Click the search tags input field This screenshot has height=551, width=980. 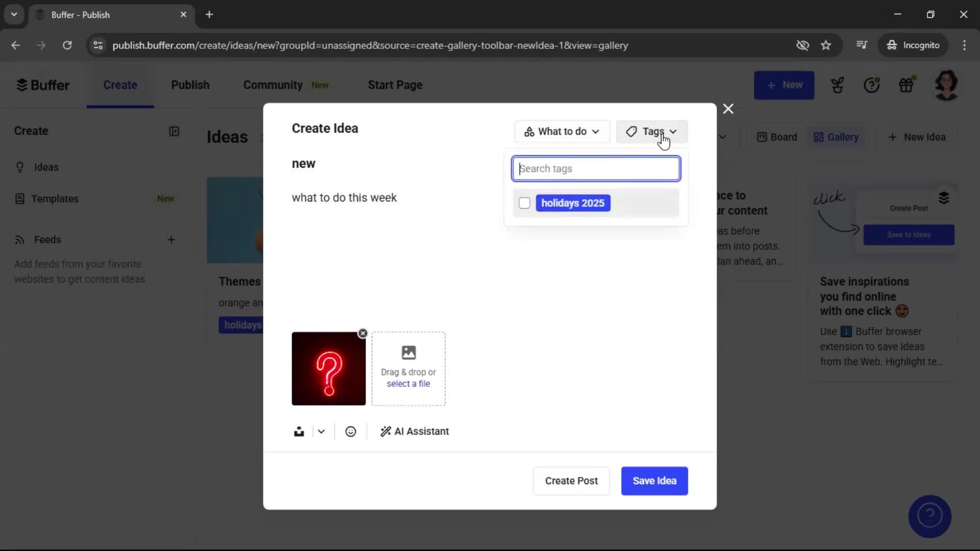(x=596, y=168)
